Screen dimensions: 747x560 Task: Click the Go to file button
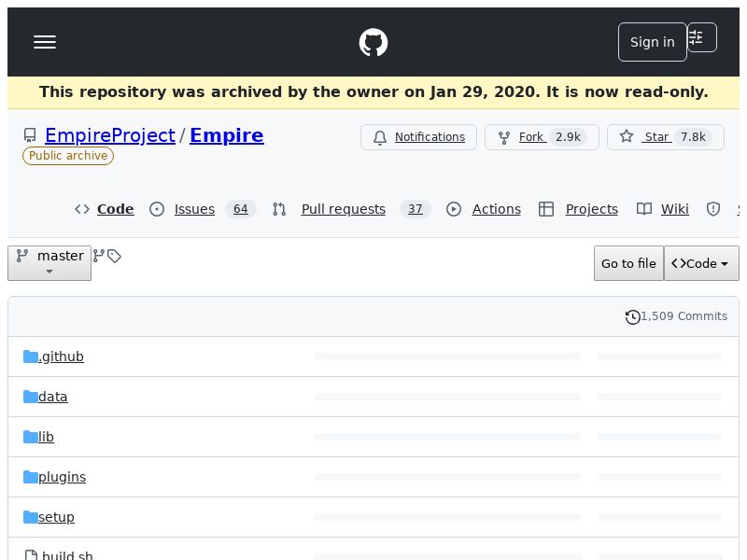coord(628,264)
